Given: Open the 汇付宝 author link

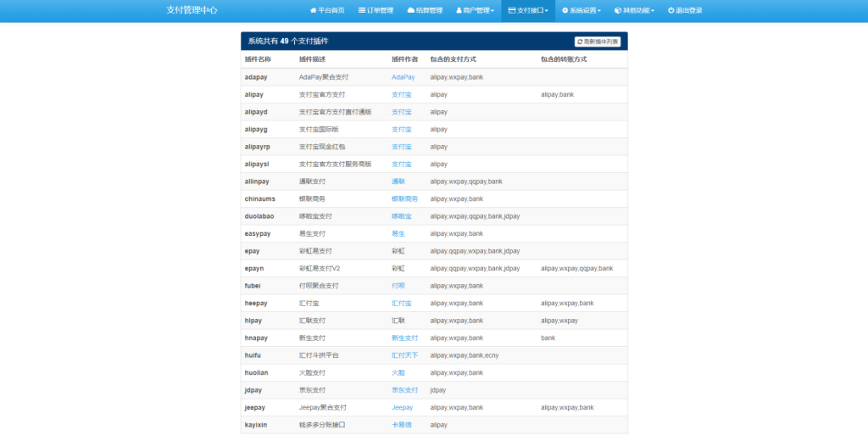Looking at the screenshot, I should (x=401, y=304).
